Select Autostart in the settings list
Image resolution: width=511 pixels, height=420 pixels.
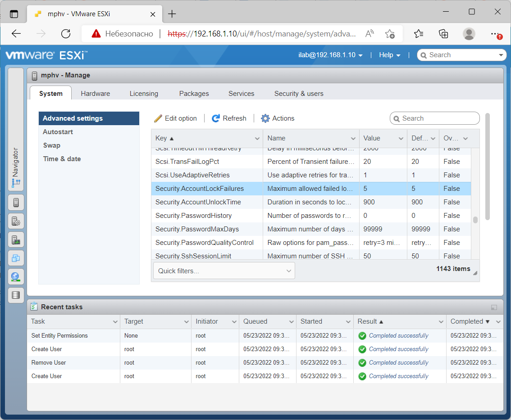tap(58, 132)
